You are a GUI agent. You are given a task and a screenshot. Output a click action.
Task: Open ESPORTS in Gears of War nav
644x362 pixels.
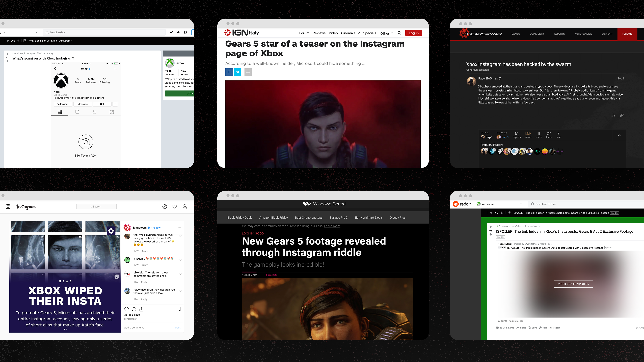tap(559, 34)
